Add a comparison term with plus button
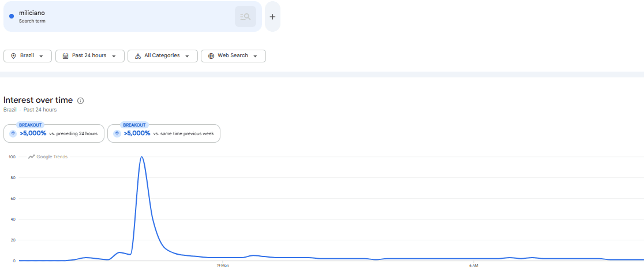 (272, 16)
